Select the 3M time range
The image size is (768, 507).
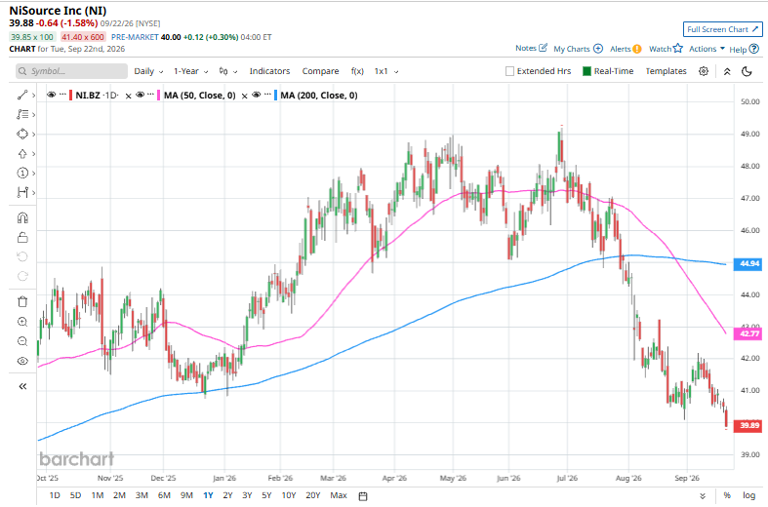142,495
